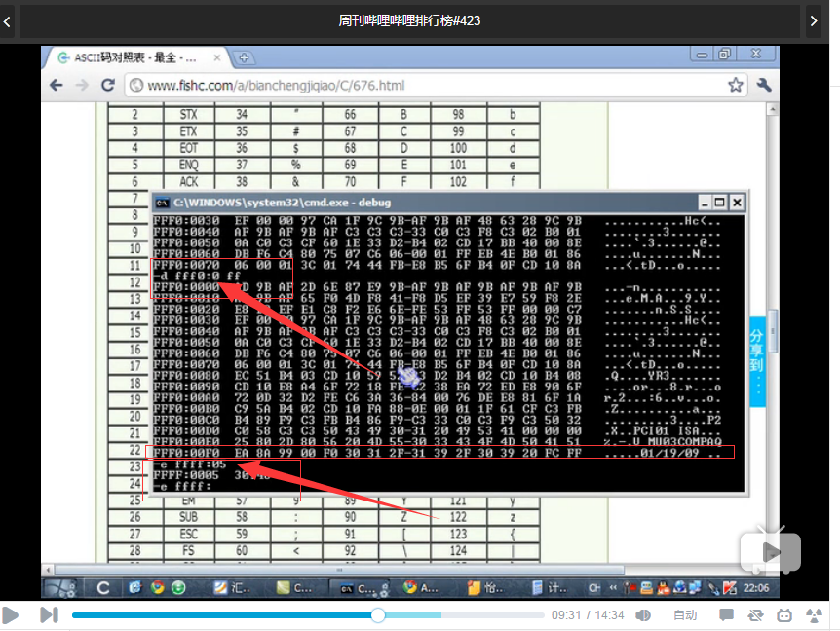
Task: Click the bilibili TV icon in player controls
Action: pos(784,615)
